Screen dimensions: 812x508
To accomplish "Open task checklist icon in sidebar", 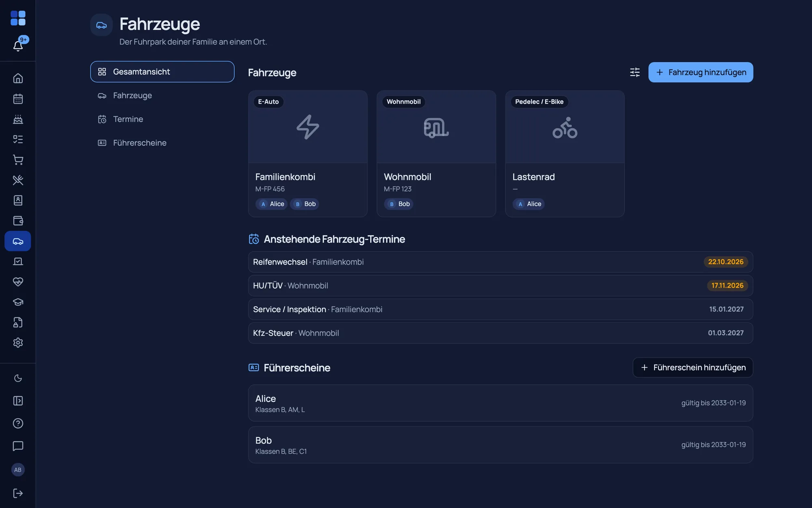I will pyautogui.click(x=18, y=139).
